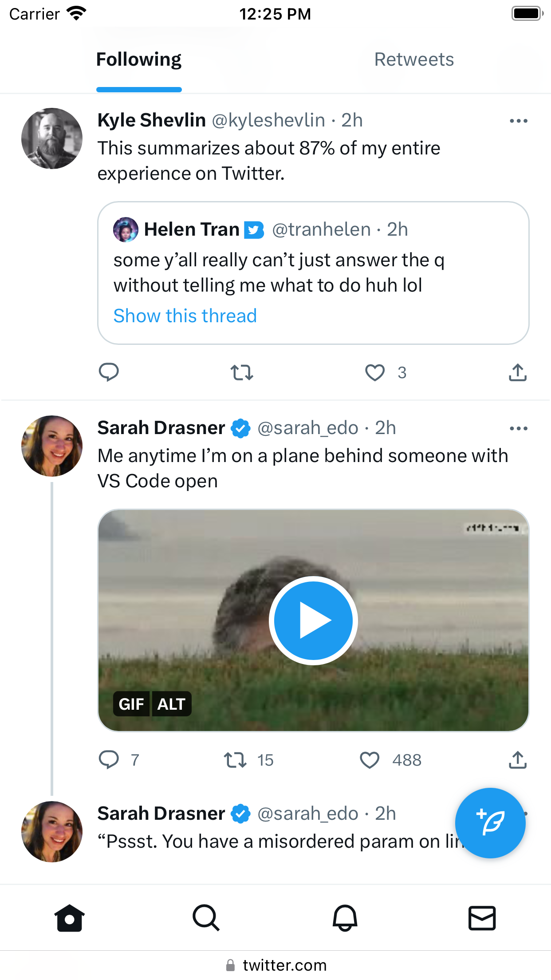
Task: Reply to Kyle Shevlin's tweet
Action: pyautogui.click(x=109, y=372)
